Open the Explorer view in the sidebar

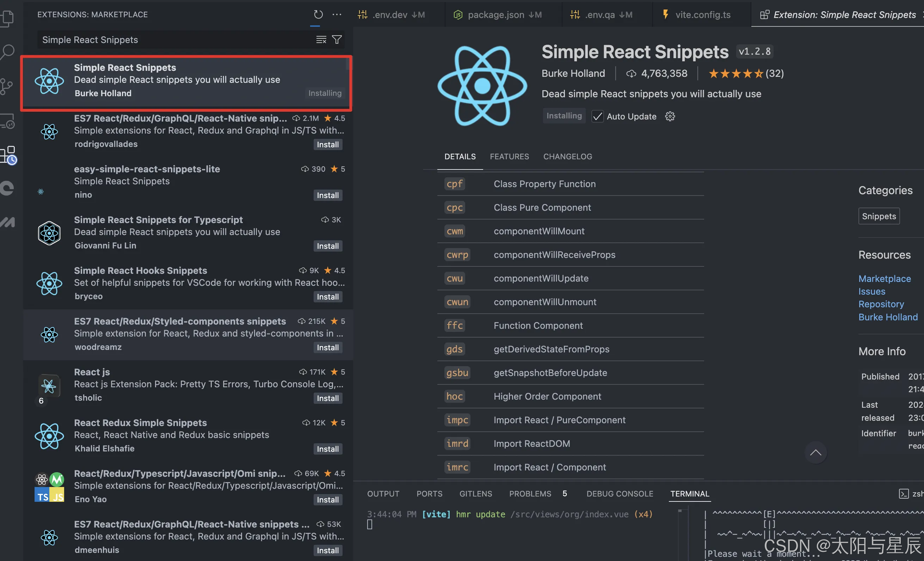pyautogui.click(x=8, y=18)
